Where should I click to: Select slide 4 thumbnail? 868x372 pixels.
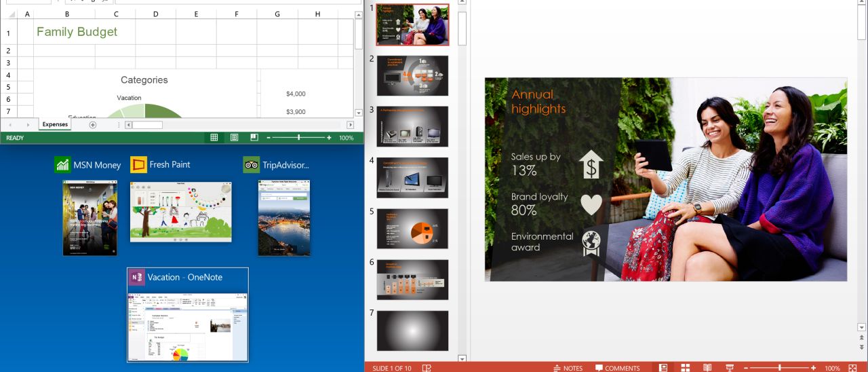click(x=412, y=177)
